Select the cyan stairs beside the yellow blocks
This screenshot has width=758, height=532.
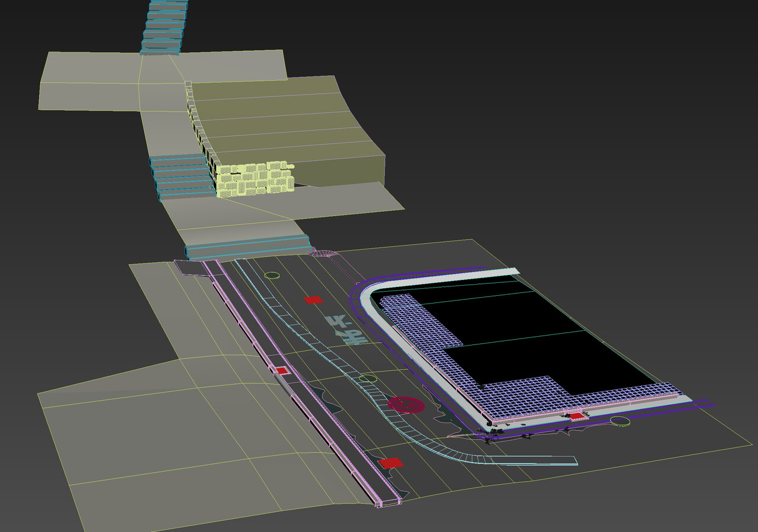click(183, 177)
